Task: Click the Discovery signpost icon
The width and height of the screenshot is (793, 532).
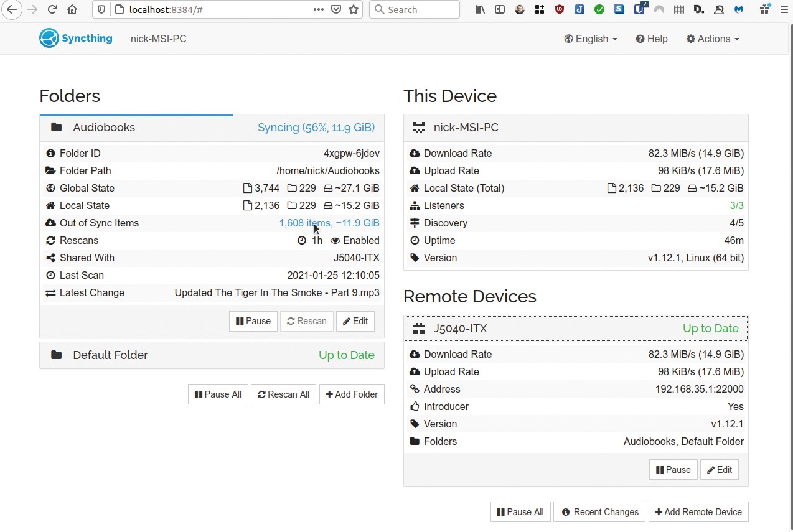Action: tap(415, 223)
